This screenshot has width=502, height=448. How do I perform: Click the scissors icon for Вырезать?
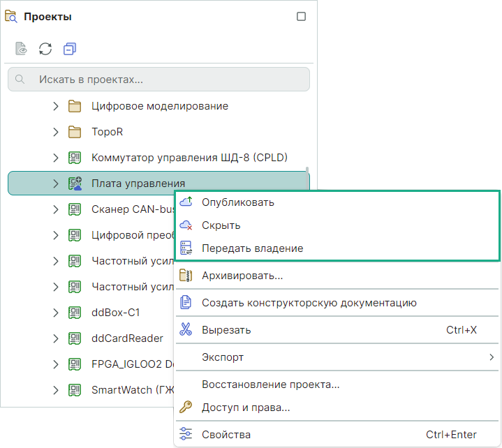tap(186, 330)
